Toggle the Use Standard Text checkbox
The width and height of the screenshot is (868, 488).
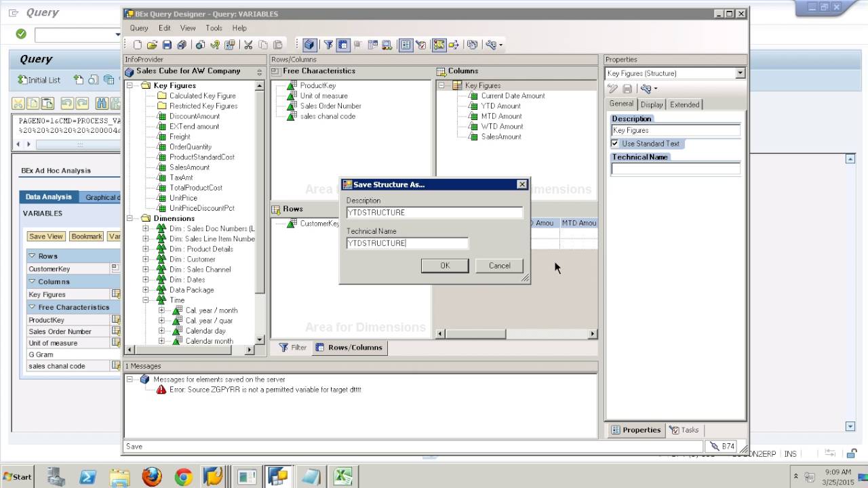pos(615,144)
